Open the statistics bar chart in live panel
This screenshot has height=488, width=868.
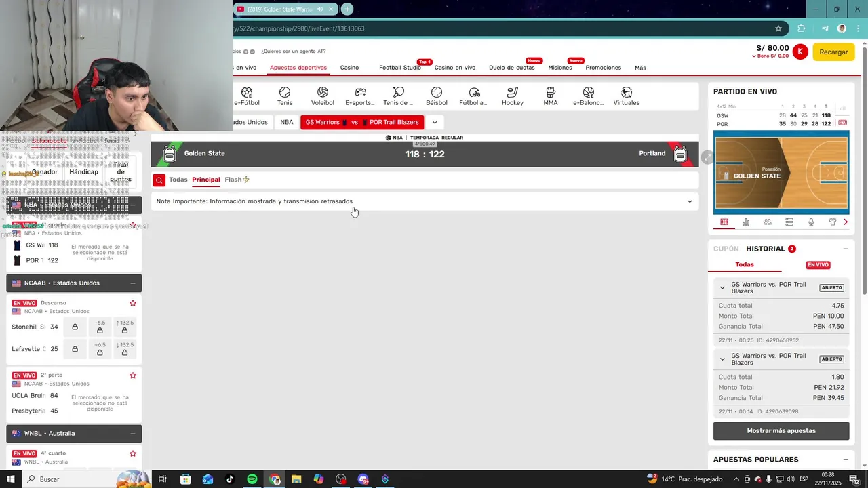point(746,222)
